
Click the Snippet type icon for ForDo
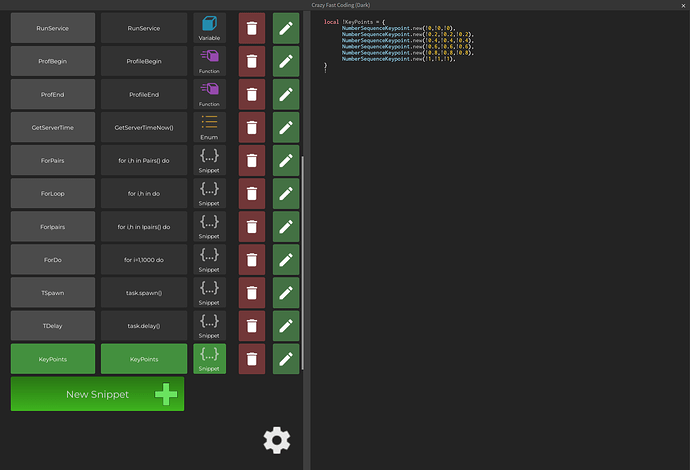point(209,260)
